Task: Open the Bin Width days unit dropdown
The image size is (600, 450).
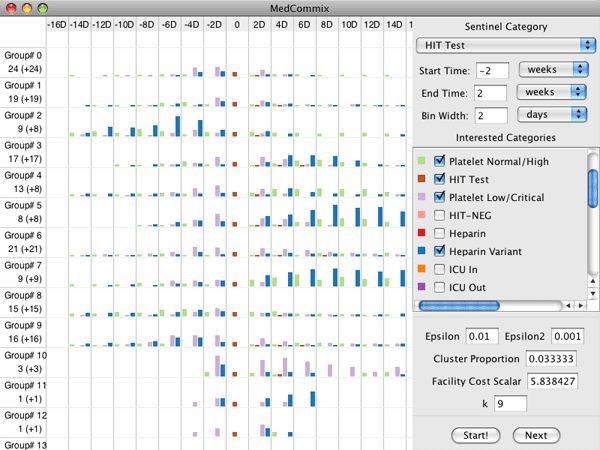Action: (552, 115)
